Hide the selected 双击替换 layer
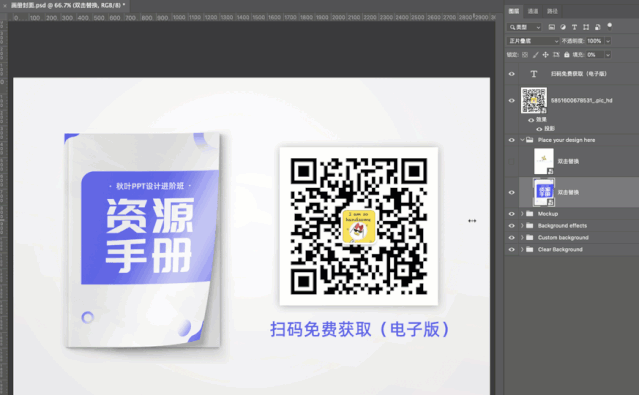Screen dimensions: 639x395 coord(511,192)
